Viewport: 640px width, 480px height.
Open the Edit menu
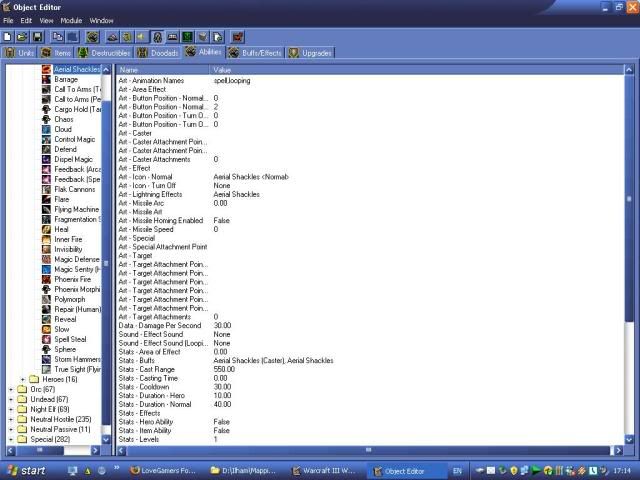tap(26, 20)
